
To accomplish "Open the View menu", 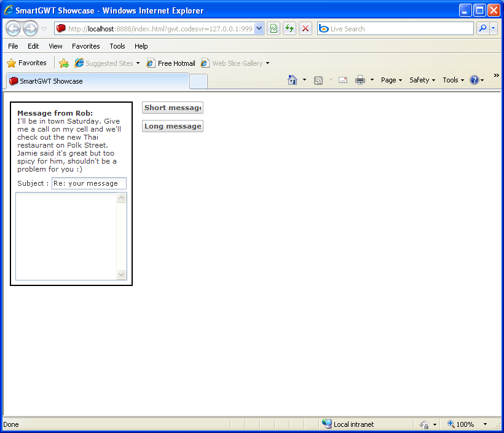I will pyautogui.click(x=55, y=46).
